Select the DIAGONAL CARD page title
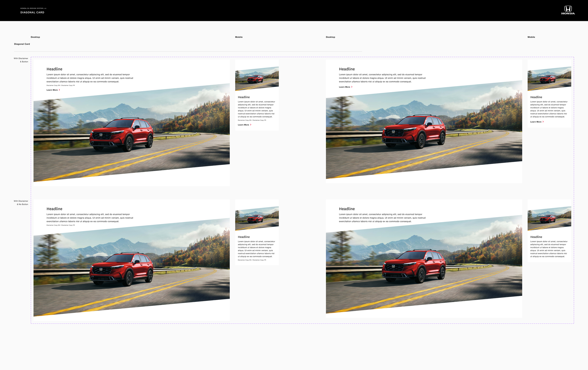588x370 pixels. [32, 12]
